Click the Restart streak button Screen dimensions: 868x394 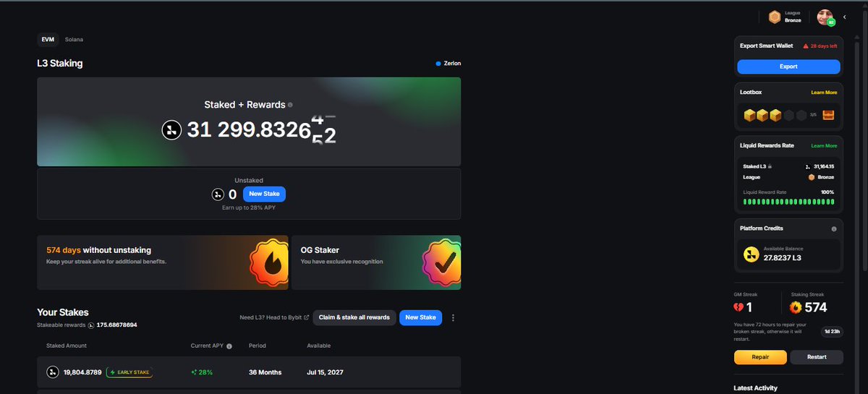coord(817,357)
